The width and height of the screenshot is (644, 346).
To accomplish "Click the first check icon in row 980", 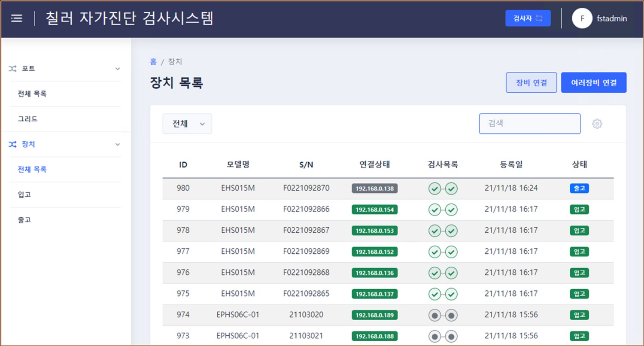I will tap(435, 188).
